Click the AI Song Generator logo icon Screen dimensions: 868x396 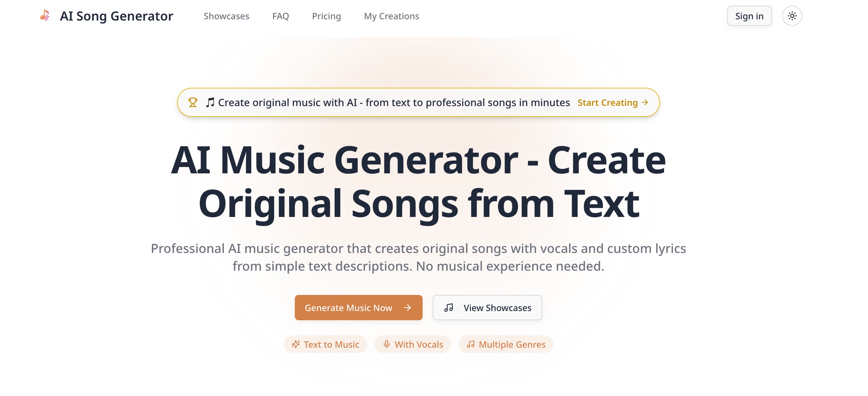45,15
